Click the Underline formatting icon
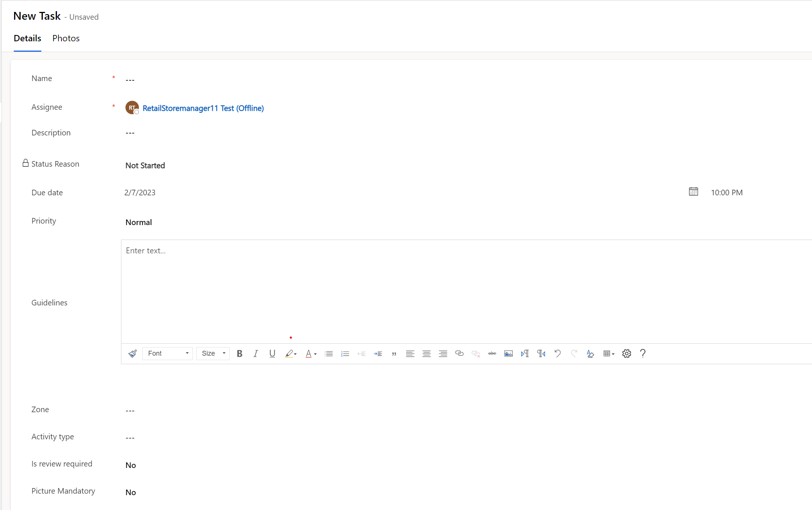The width and height of the screenshot is (812, 510). [272, 353]
